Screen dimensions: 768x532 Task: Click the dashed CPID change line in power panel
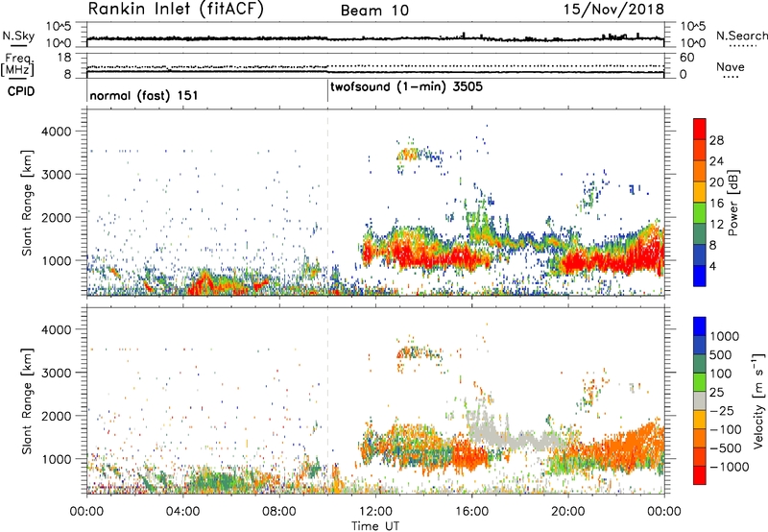327,201
